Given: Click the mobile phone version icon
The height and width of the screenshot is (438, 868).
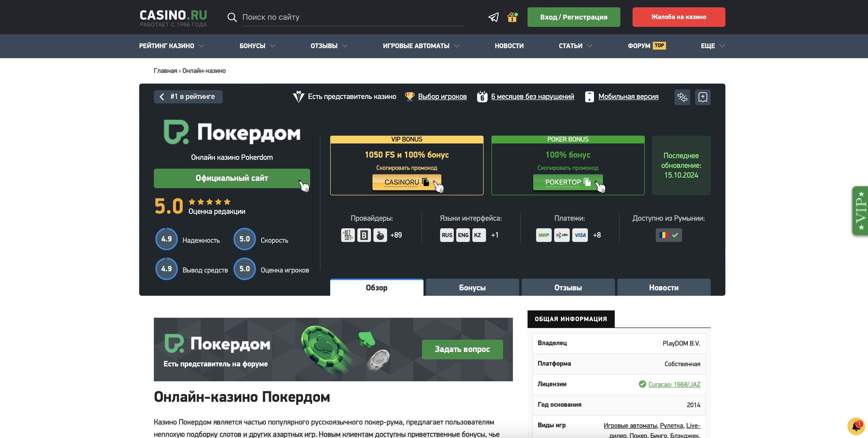Looking at the screenshot, I should tap(589, 97).
